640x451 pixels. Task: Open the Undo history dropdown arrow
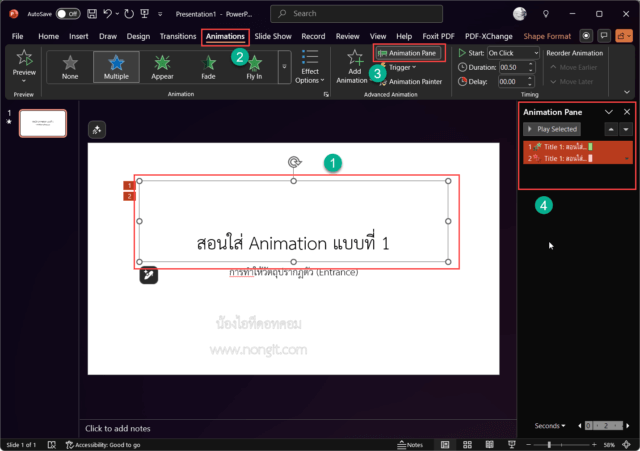coord(117,14)
